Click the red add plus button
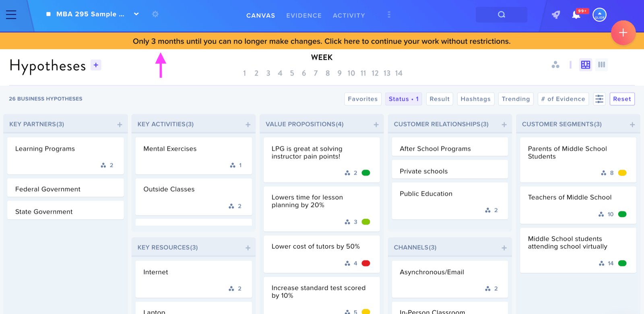 [623, 33]
